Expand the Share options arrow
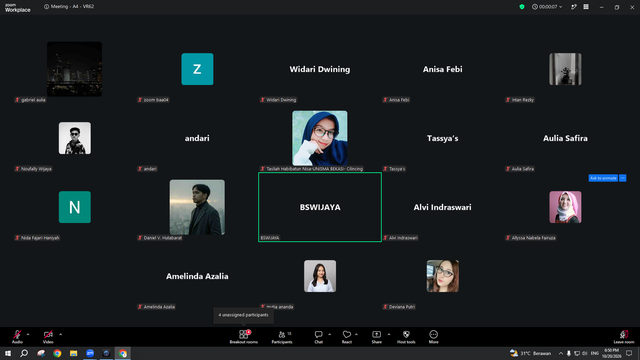This screenshot has width=640, height=360. tap(389, 334)
